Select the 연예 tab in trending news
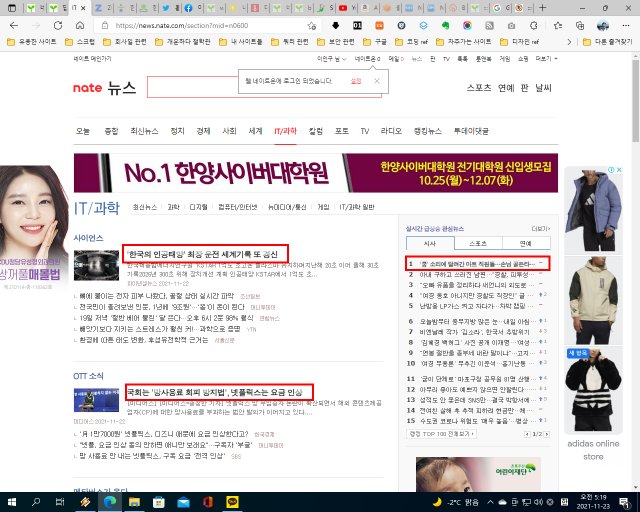This screenshot has width=640, height=512. (x=526, y=243)
